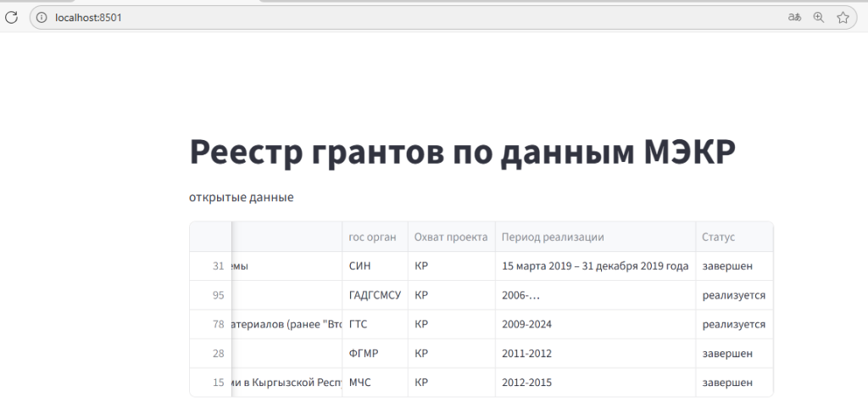
Task: Click the 'Охват проекта' column header
Action: (x=451, y=237)
